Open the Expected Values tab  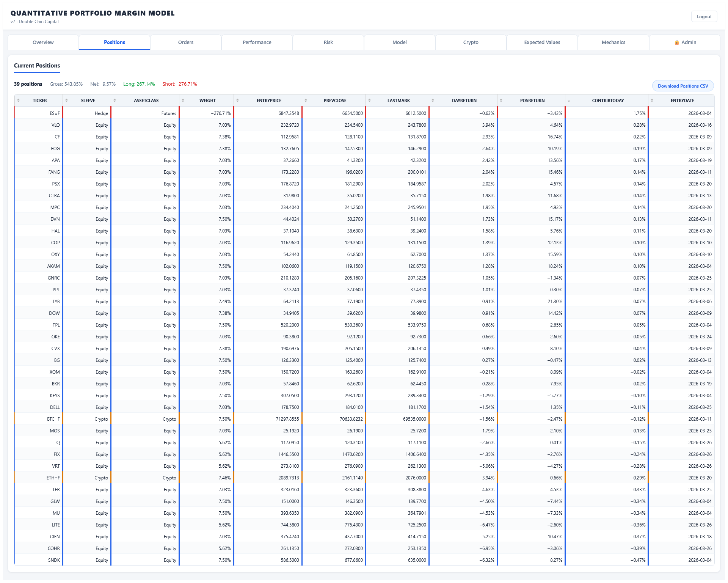coord(542,42)
